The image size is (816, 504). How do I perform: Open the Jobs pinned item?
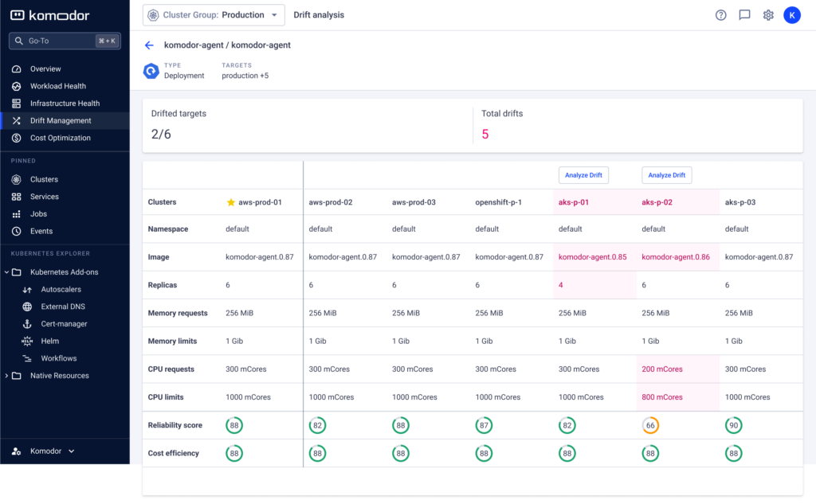[x=65, y=213]
